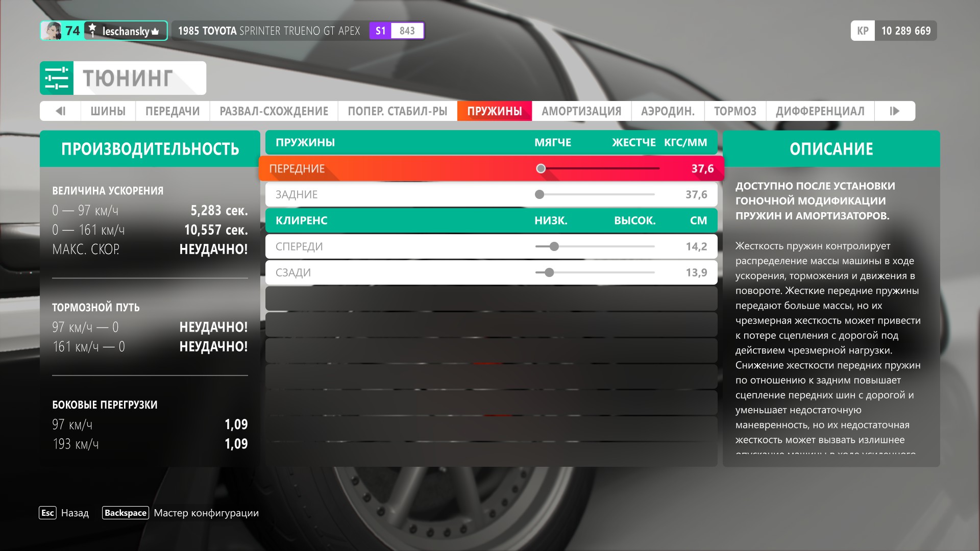Click the player avatar icon
Viewport: 980px width, 551px height.
(52, 31)
